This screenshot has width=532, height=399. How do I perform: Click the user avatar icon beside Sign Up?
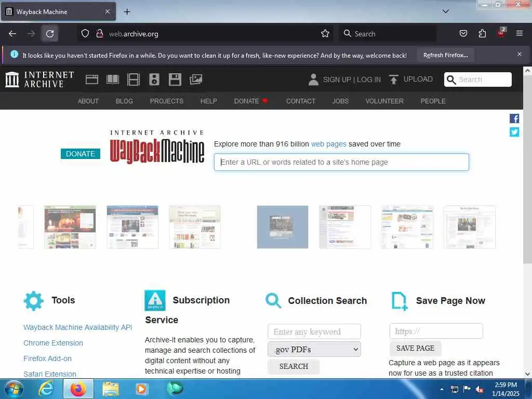(x=313, y=79)
